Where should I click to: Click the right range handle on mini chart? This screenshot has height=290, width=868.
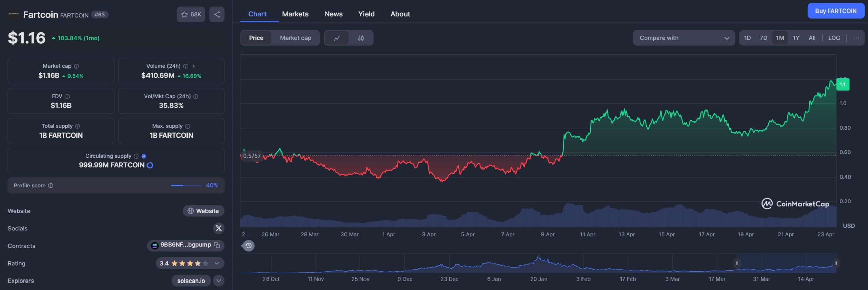tap(836, 263)
